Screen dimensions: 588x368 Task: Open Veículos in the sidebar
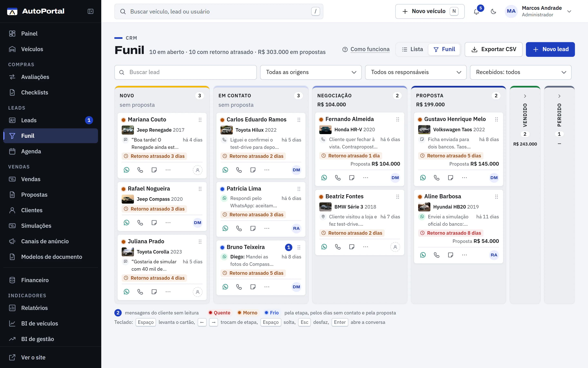(51, 49)
